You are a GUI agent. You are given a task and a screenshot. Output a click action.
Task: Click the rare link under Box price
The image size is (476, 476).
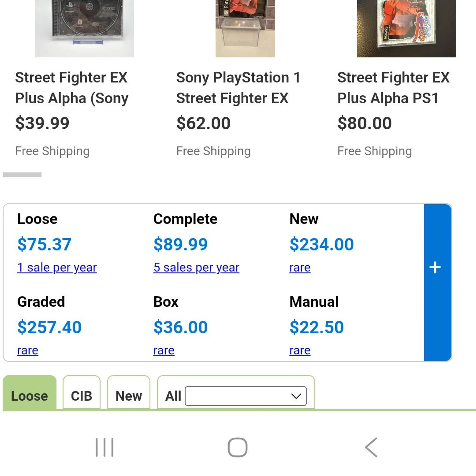(x=164, y=350)
